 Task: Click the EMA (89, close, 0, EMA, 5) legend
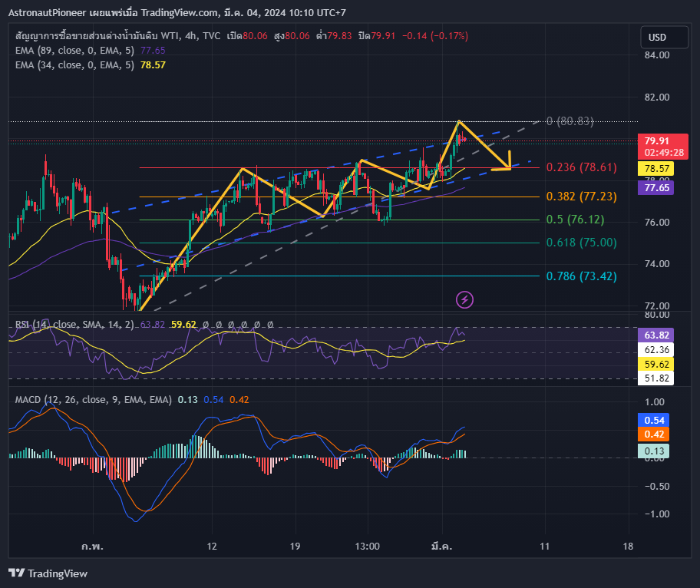click(74, 51)
